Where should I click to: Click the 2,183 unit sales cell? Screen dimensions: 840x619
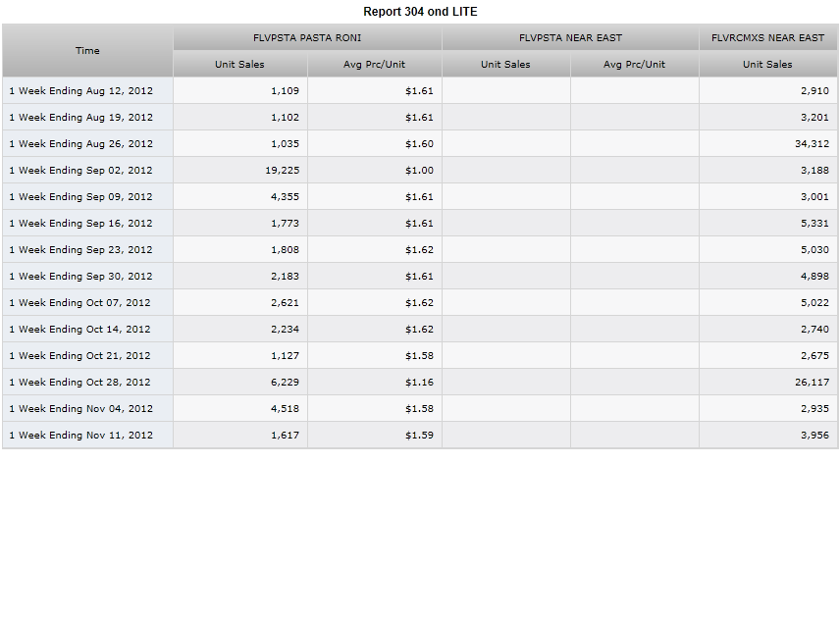click(240, 277)
